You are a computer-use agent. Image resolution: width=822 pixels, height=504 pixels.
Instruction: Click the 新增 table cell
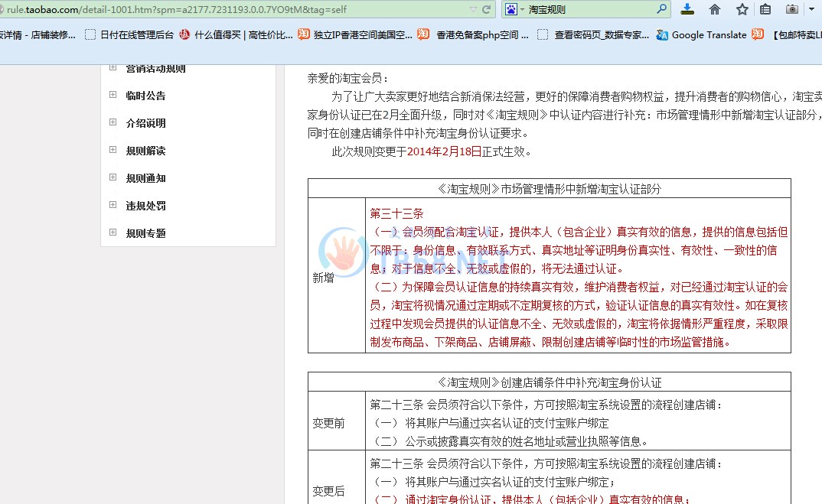[x=337, y=275]
